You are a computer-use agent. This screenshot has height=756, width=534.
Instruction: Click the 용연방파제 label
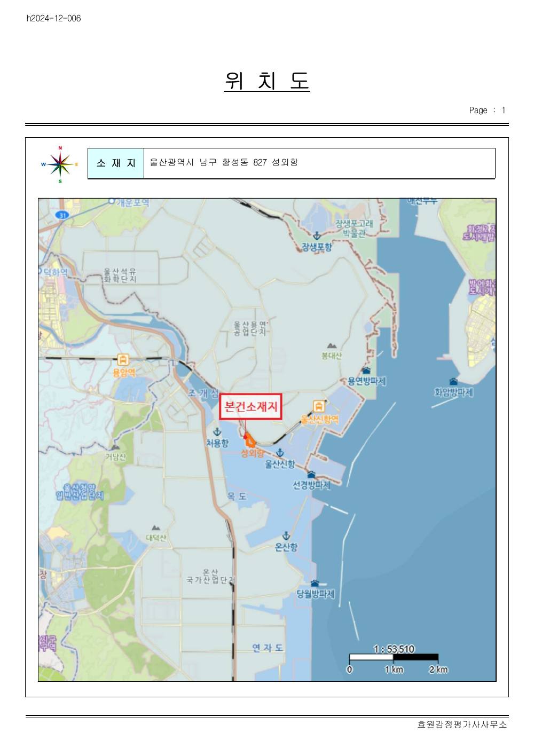click(367, 381)
